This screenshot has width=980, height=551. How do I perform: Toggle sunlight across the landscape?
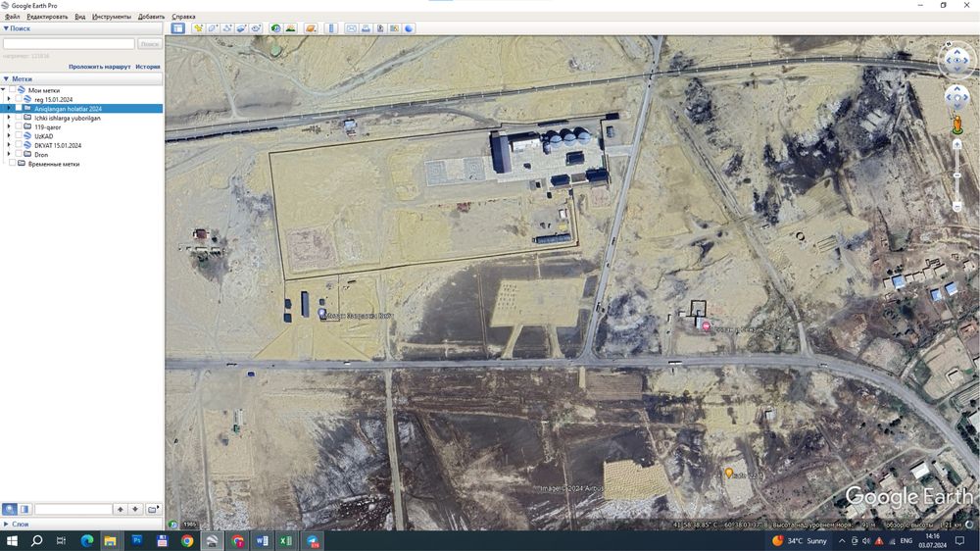pos(291,28)
